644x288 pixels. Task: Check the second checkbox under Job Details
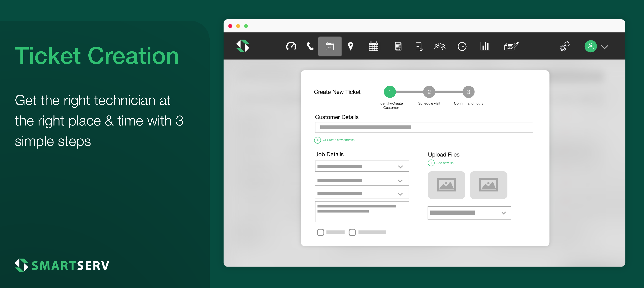tap(352, 232)
